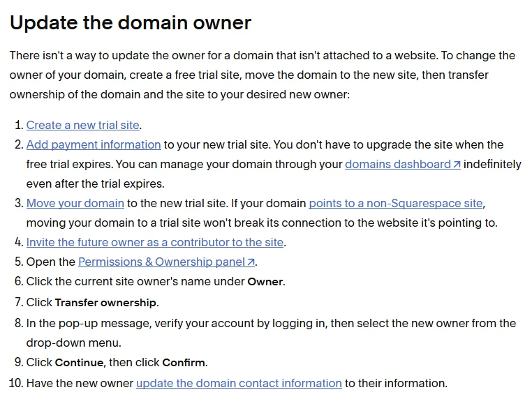Click the list number 10 marker

[16, 383]
